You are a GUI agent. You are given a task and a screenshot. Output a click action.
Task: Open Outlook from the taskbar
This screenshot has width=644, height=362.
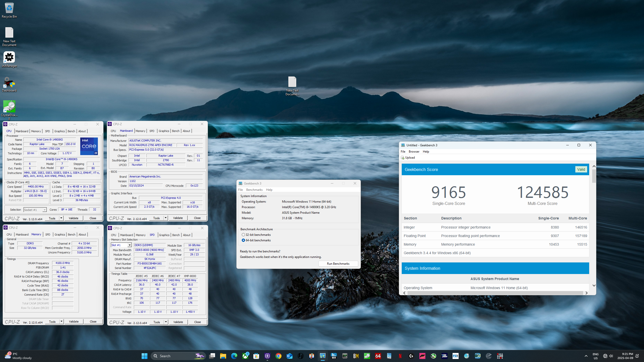(290, 356)
